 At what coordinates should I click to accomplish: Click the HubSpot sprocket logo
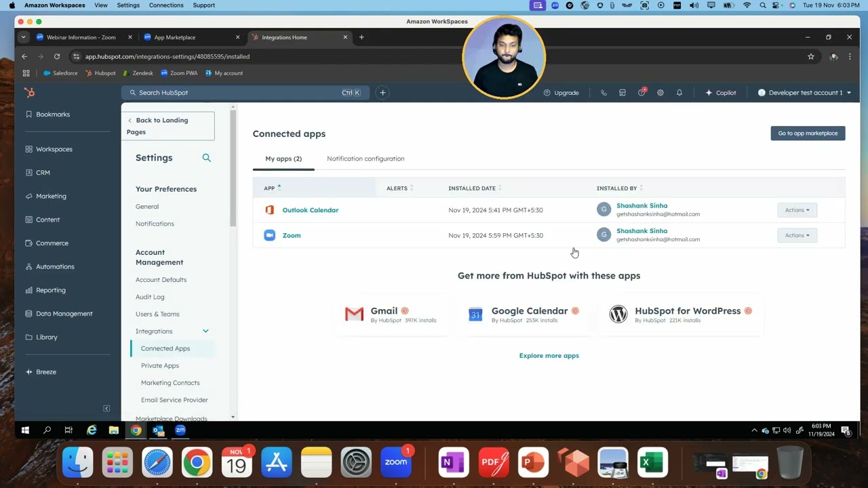click(29, 93)
